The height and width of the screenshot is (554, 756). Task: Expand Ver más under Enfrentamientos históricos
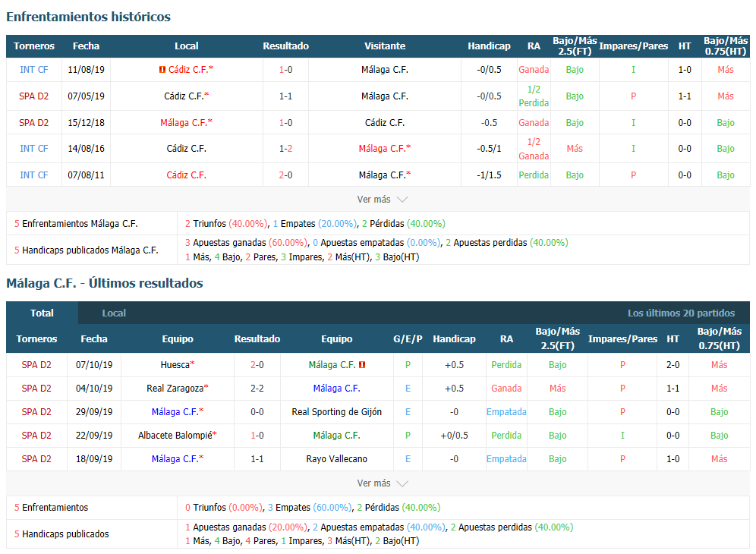click(383, 199)
